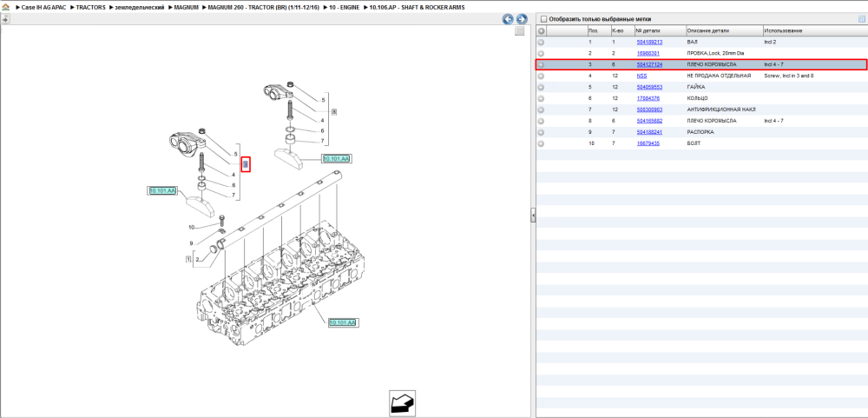This screenshot has width=868, height=418.
Task: Show the previous illustration with left arrow
Action: (x=508, y=19)
